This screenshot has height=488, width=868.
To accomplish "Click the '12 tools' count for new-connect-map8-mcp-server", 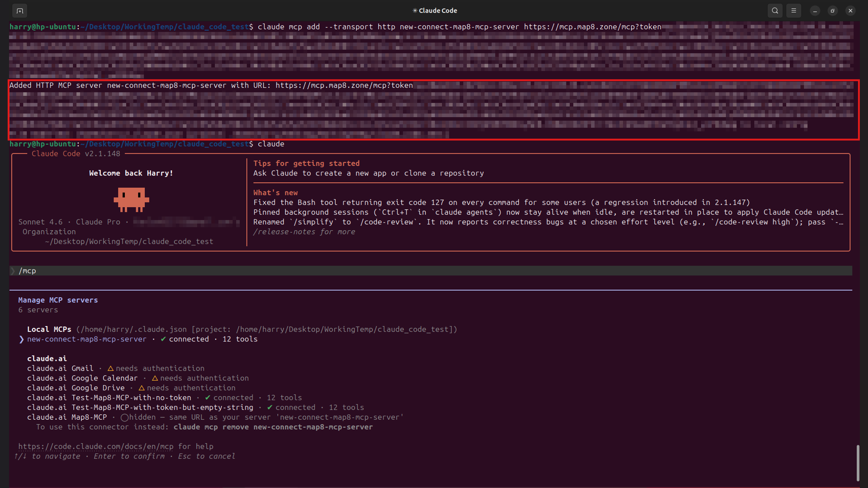I will point(240,339).
